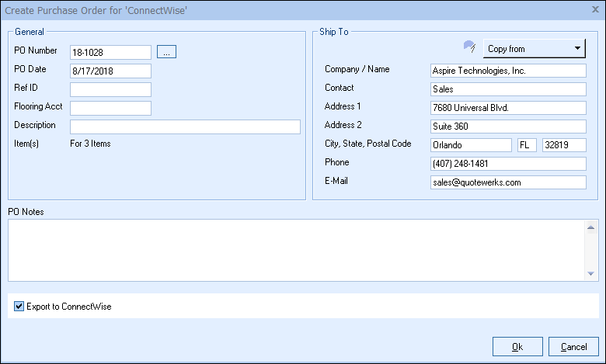
Task: Click the E-Mail address field
Action: [x=508, y=182]
